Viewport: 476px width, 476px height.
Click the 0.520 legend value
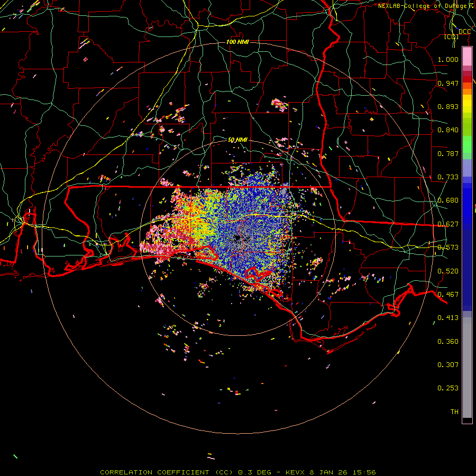tap(448, 271)
